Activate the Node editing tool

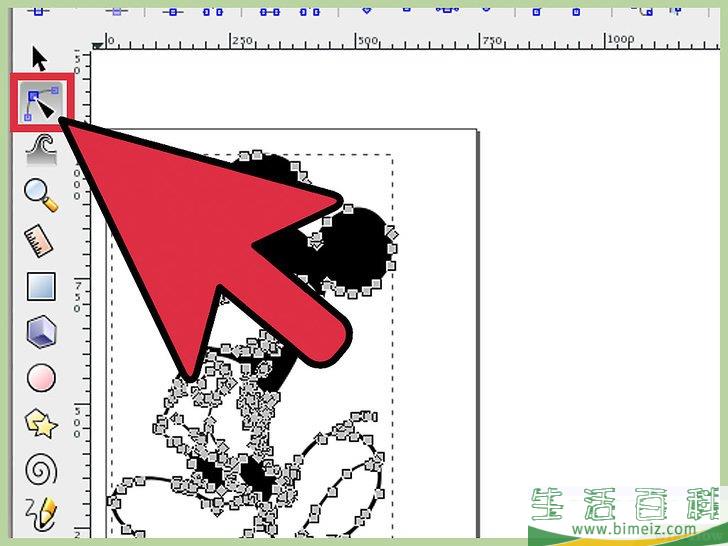click(x=41, y=103)
